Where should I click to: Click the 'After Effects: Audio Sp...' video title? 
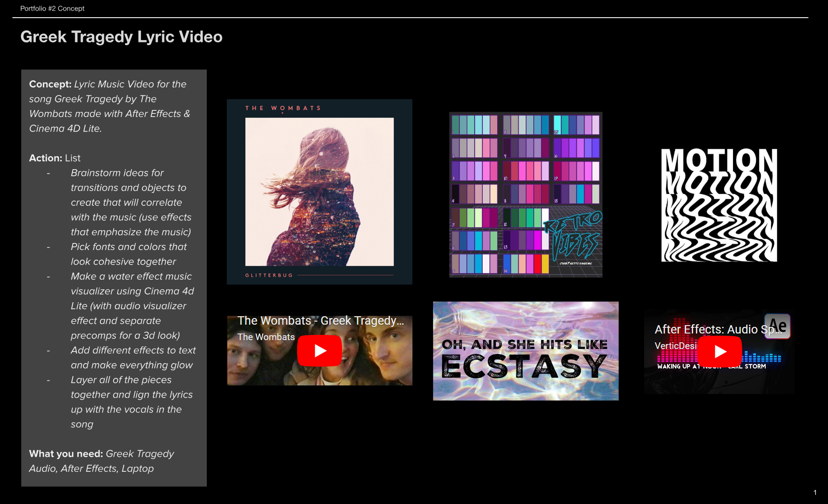pyautogui.click(x=718, y=330)
